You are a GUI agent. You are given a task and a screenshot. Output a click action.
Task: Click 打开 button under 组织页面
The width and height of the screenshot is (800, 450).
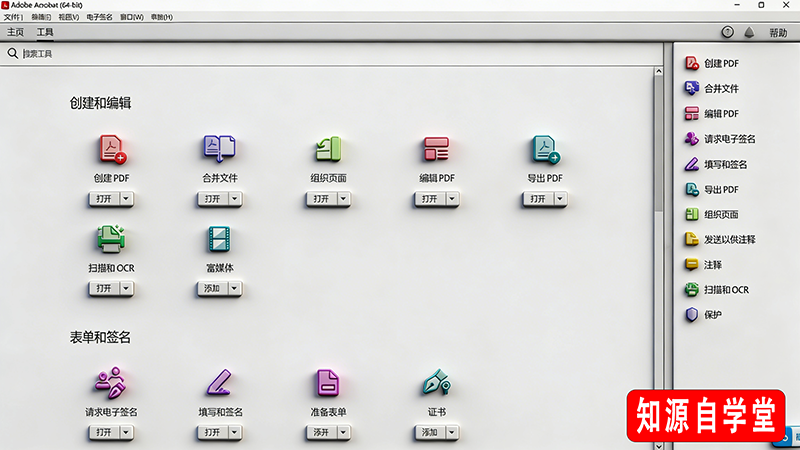click(x=322, y=198)
